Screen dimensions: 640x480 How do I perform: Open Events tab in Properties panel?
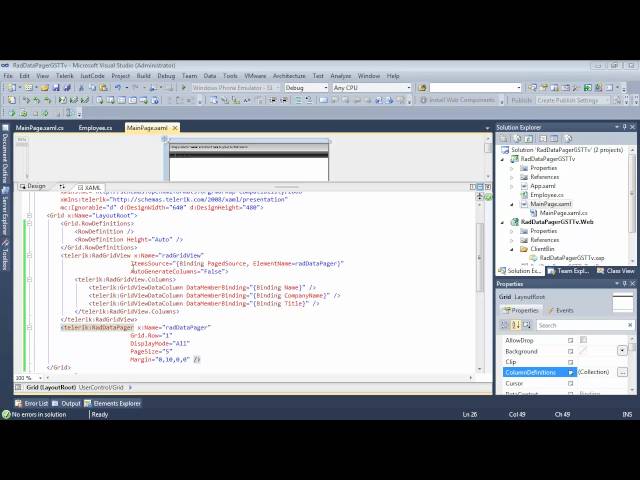pos(560,311)
